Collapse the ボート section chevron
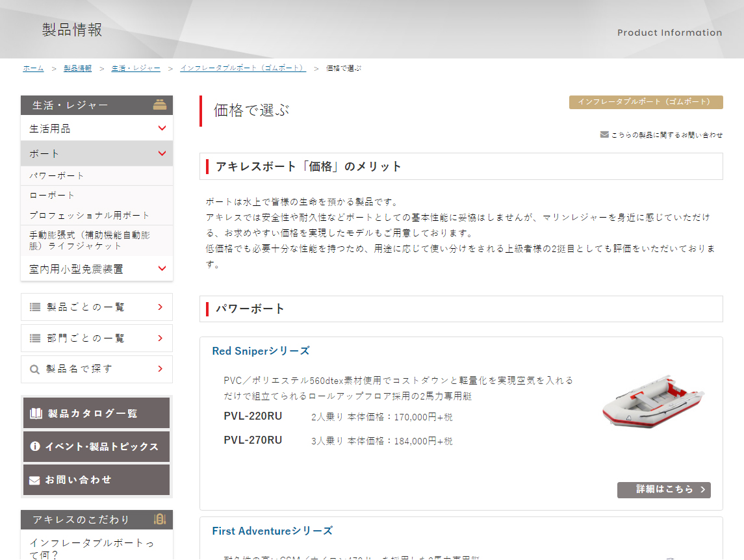The height and width of the screenshot is (560, 744). (162, 153)
